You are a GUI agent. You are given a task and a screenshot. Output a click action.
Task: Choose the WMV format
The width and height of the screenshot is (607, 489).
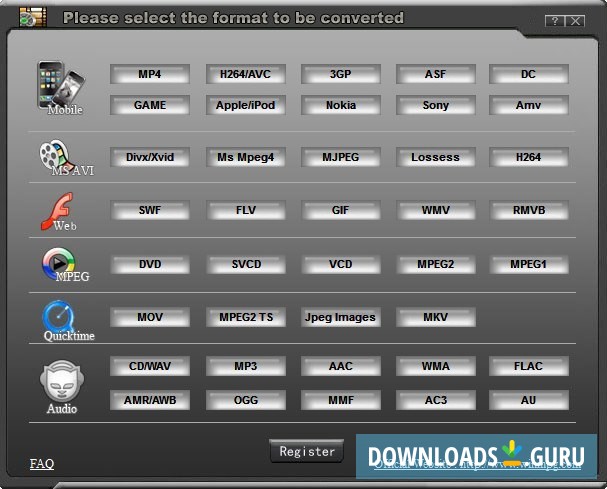pyautogui.click(x=436, y=210)
